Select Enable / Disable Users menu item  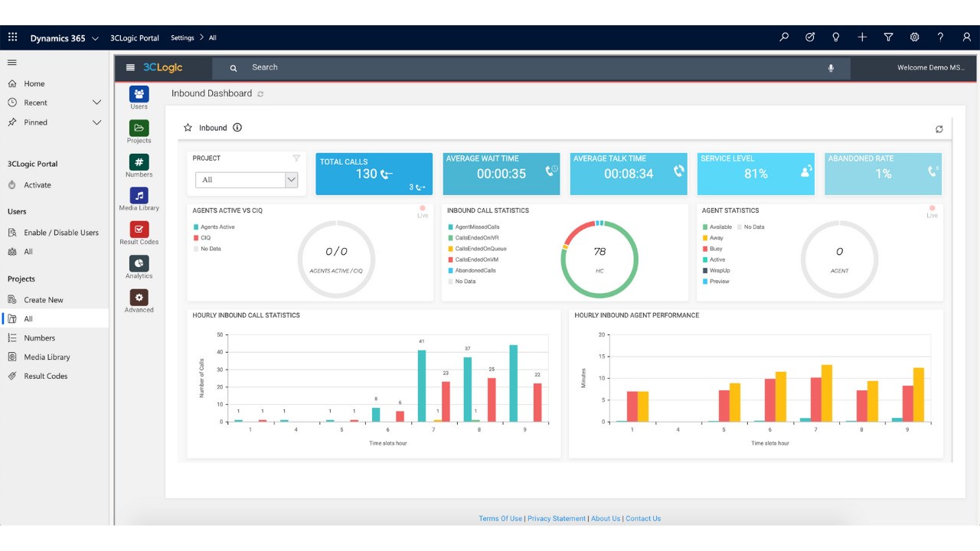click(x=54, y=233)
